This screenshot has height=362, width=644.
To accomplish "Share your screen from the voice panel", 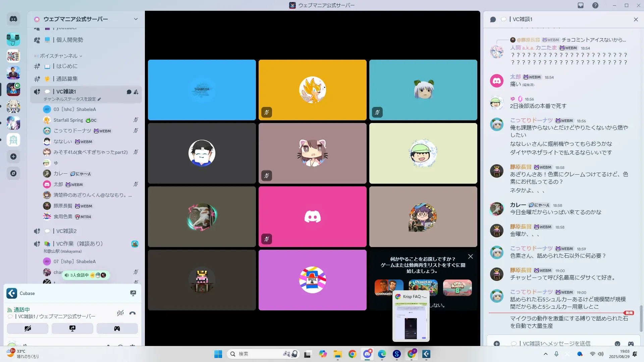I will pos(72,328).
